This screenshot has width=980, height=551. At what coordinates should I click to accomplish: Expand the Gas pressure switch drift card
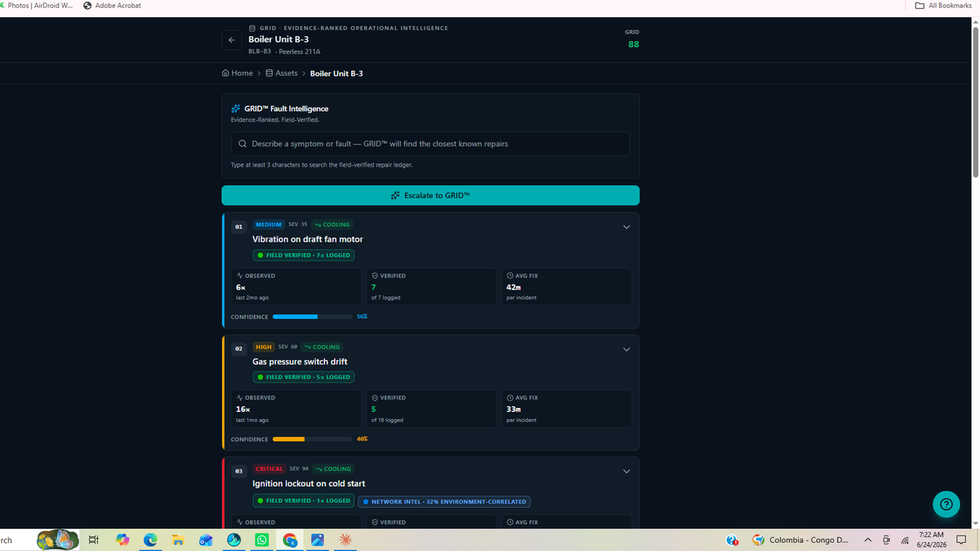coord(626,349)
